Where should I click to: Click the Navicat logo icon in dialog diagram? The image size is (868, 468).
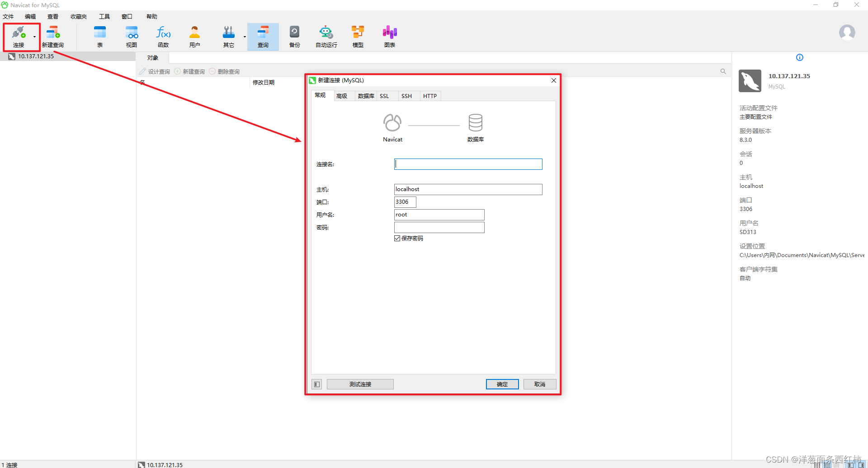tap(392, 122)
